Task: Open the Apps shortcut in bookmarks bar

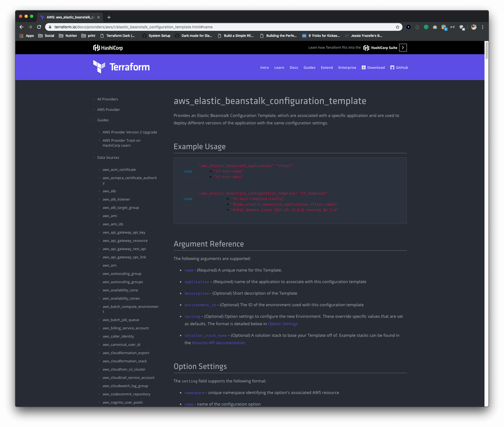Action: coord(27,36)
